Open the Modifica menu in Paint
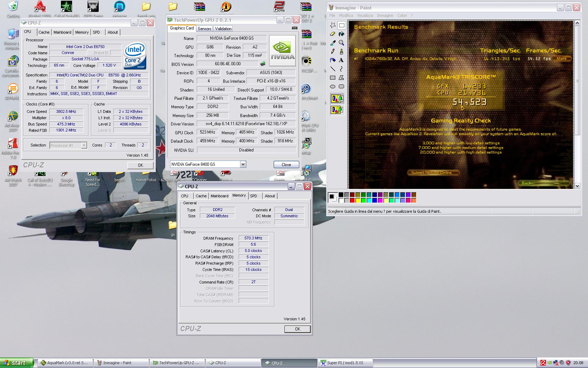The image size is (588, 368). [346, 15]
